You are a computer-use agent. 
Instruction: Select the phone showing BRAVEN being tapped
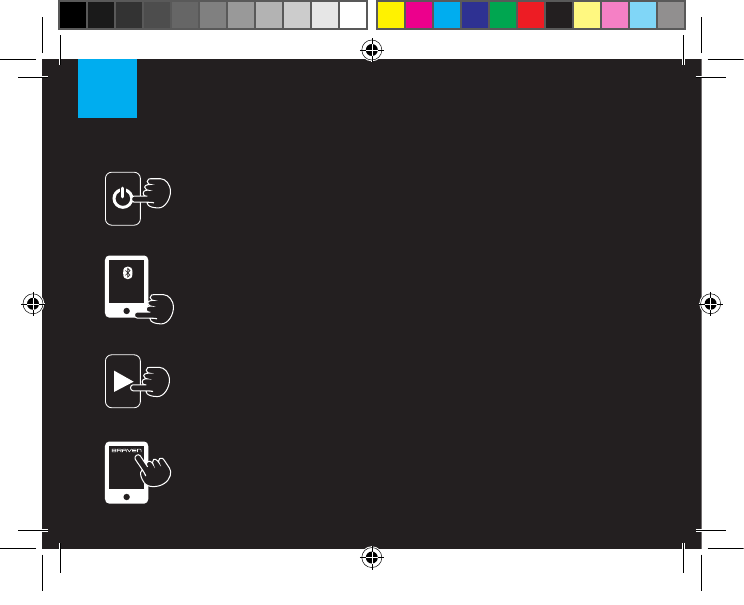[x=138, y=473]
